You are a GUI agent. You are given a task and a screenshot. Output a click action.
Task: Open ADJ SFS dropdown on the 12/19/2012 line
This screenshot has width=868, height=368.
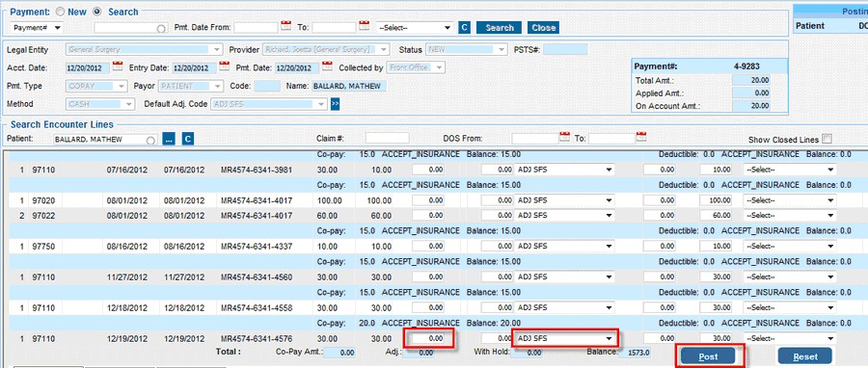point(564,338)
